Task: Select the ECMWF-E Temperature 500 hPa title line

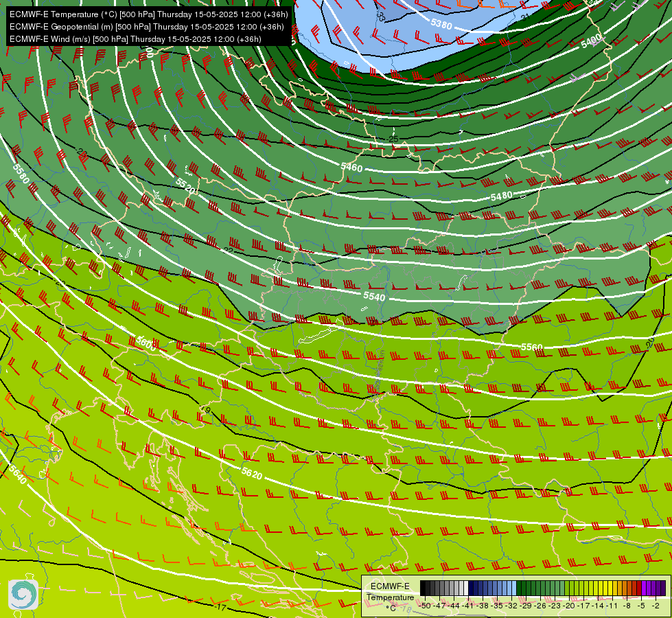Action: tap(148, 14)
